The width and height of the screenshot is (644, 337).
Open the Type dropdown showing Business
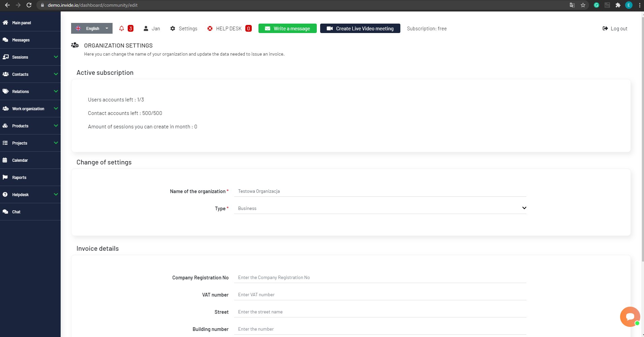click(380, 208)
